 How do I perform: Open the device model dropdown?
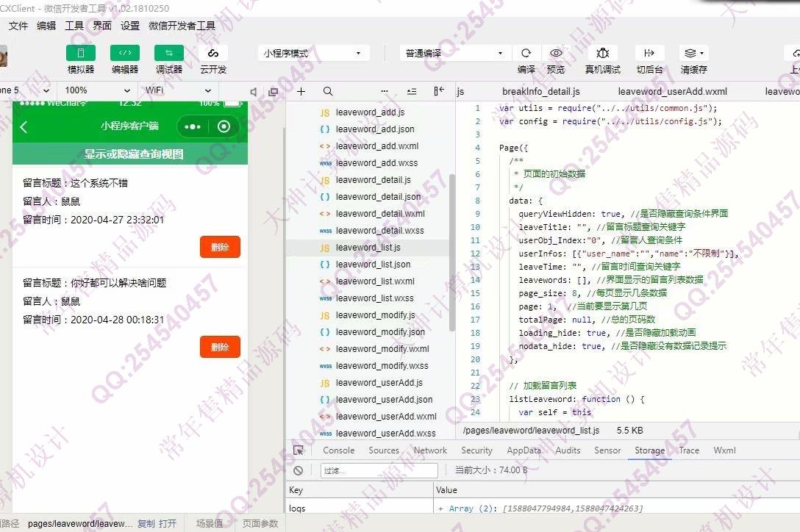click(x=26, y=90)
